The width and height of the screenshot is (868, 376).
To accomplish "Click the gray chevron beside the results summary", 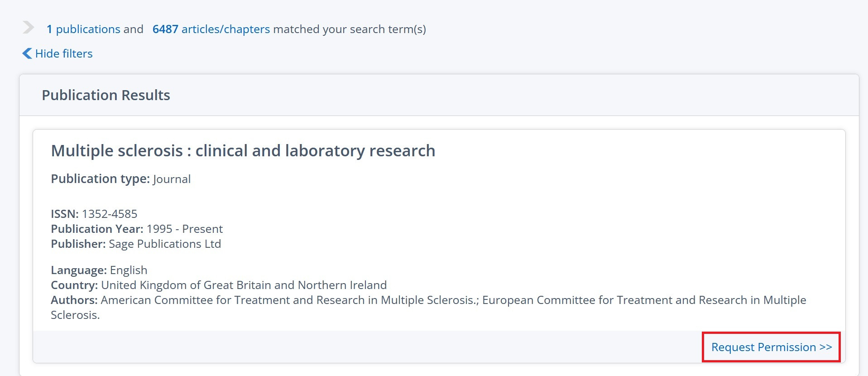I will coord(28,28).
